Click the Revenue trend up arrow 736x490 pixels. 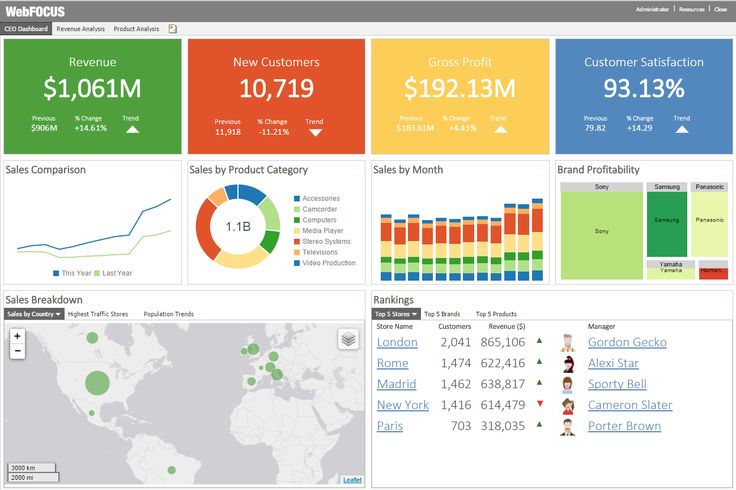click(x=131, y=129)
